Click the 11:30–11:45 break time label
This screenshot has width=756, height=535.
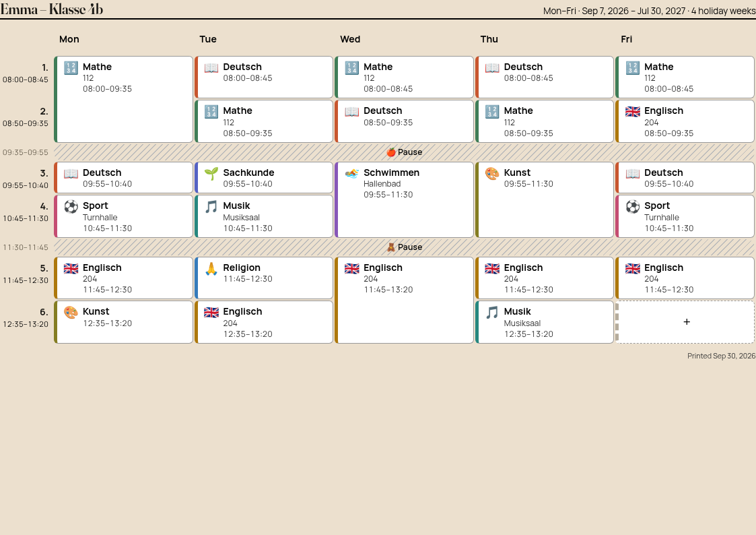pos(26,247)
